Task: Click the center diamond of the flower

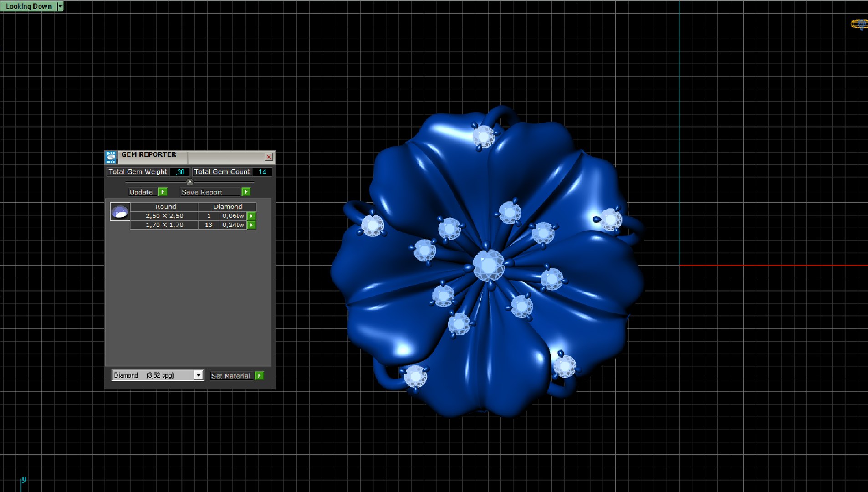Action: click(489, 265)
